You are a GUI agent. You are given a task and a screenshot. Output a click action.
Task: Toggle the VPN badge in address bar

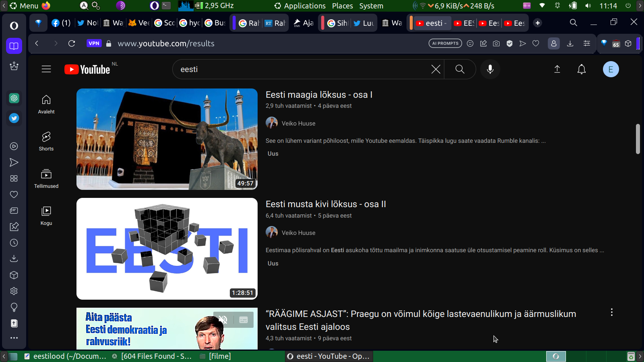coord(94,43)
